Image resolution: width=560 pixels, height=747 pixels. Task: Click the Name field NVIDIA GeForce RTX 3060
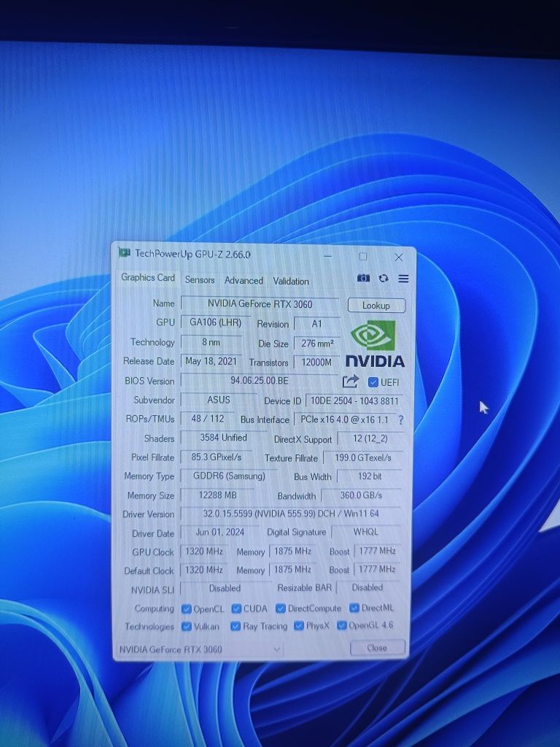pos(260,304)
